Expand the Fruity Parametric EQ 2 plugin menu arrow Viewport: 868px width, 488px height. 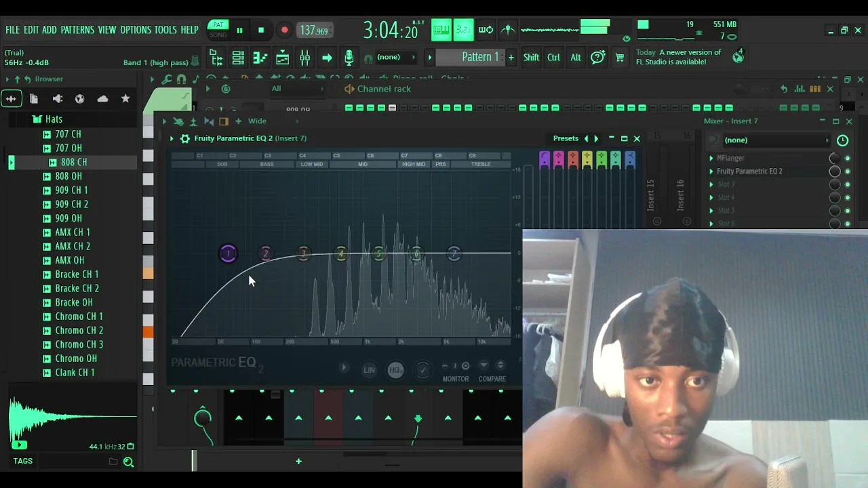pyautogui.click(x=172, y=138)
